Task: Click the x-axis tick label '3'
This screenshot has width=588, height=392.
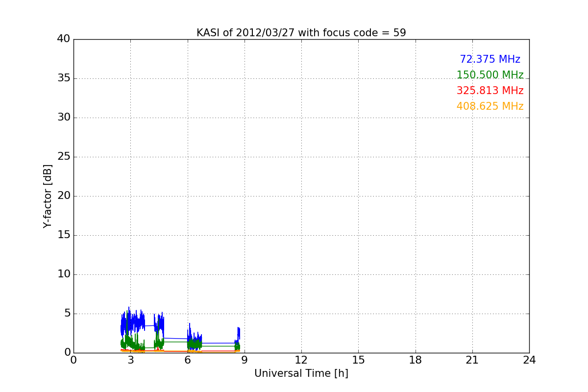Action: click(130, 360)
